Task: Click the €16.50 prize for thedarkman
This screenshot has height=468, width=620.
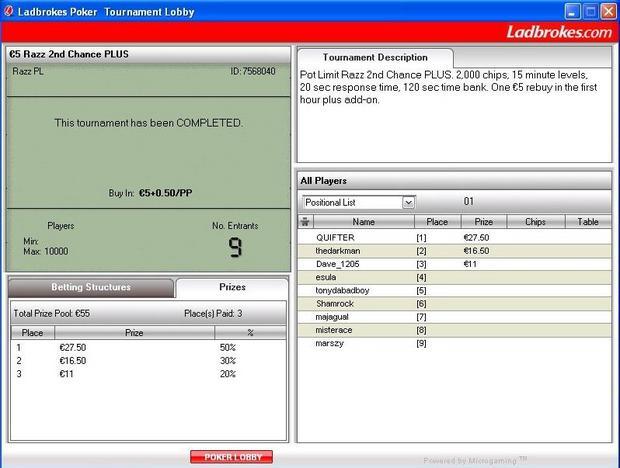Action: pyautogui.click(x=476, y=251)
